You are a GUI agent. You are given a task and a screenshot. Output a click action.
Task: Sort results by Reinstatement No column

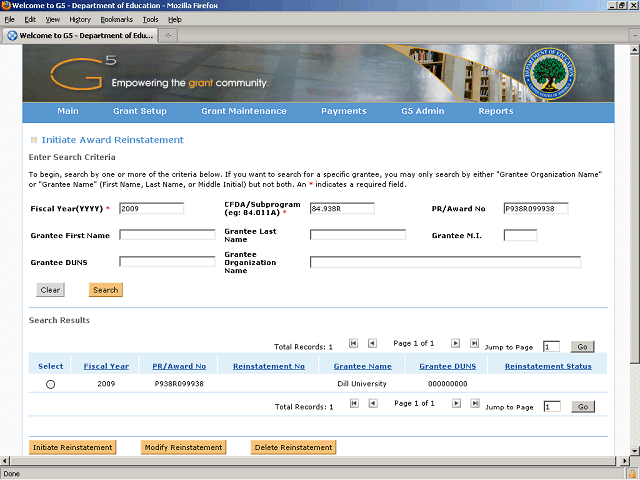(x=269, y=366)
